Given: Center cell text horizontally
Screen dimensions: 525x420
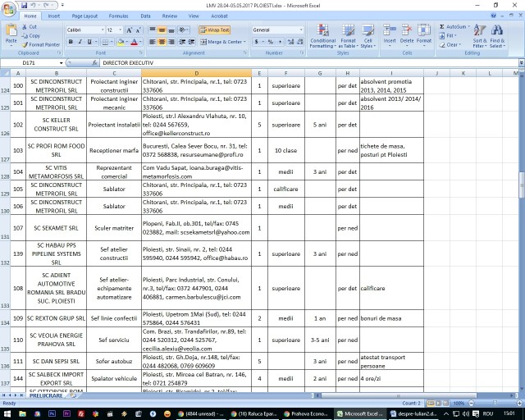Looking at the screenshot, I should click(162, 42).
